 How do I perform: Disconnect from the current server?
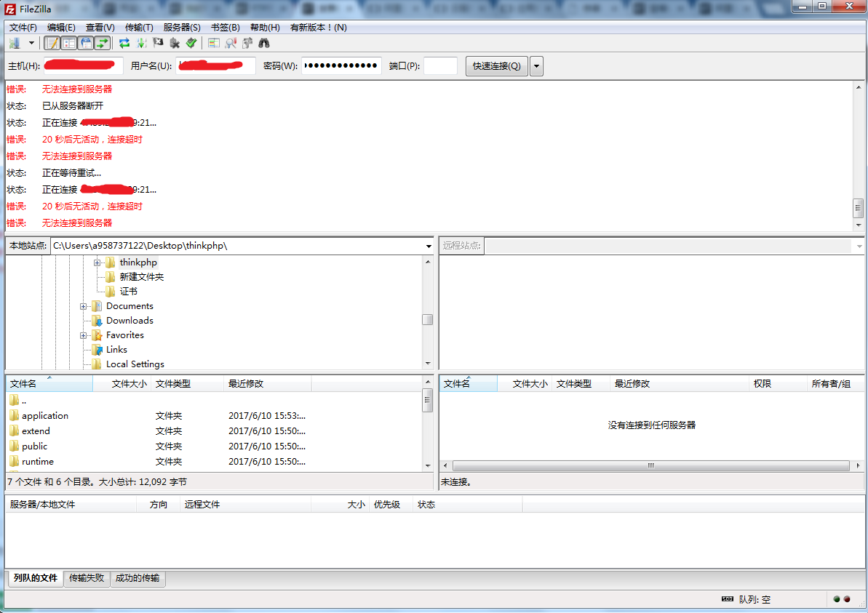pyautogui.click(x=175, y=43)
